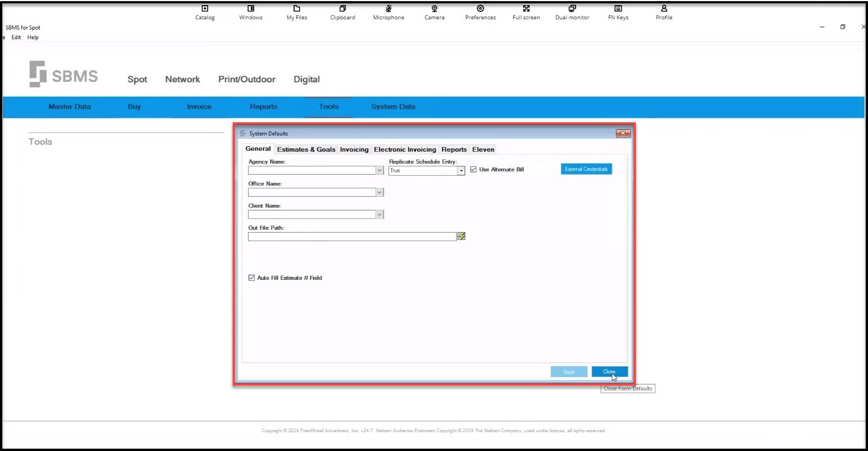Expand the Agency Name dropdown

tap(379, 171)
